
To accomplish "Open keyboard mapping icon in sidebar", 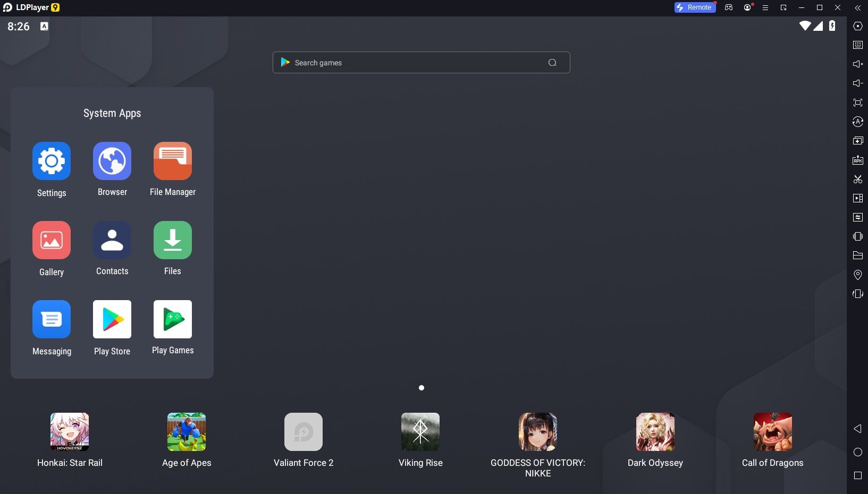I will pyautogui.click(x=858, y=45).
